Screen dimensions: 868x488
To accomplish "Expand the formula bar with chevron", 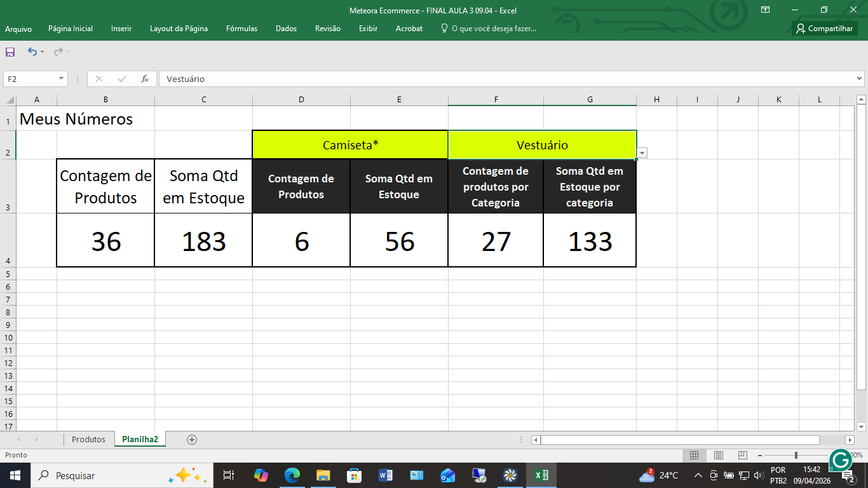I will point(860,79).
